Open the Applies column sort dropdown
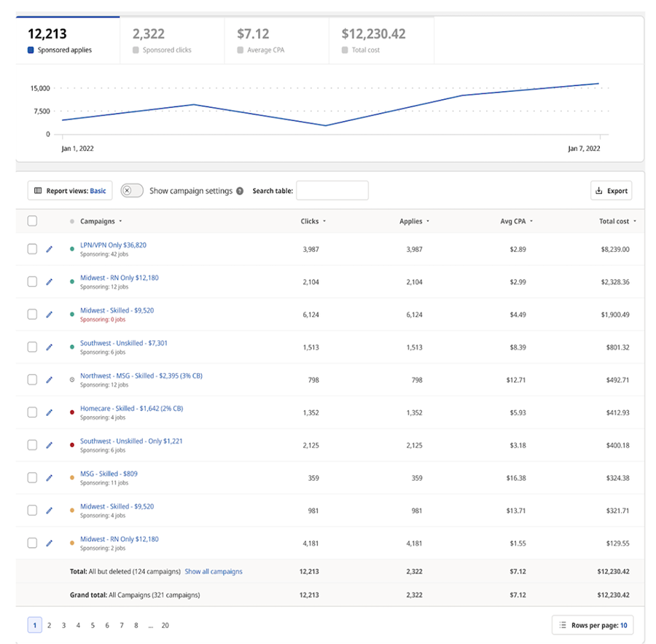The image size is (656, 644). point(428,221)
